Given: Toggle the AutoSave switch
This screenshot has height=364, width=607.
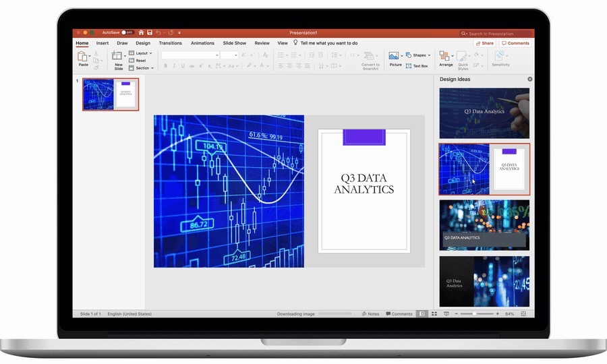Looking at the screenshot, I should coord(127,32).
